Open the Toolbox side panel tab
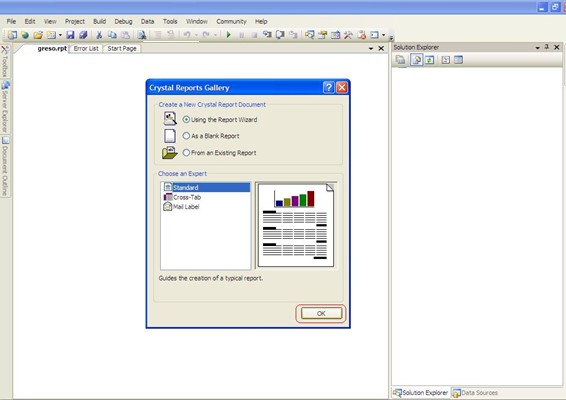The width and height of the screenshot is (566, 400). (x=5, y=61)
